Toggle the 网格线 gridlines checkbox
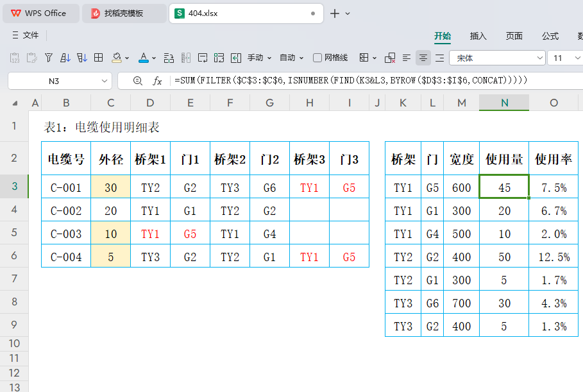This screenshot has height=392, width=583. click(x=317, y=58)
